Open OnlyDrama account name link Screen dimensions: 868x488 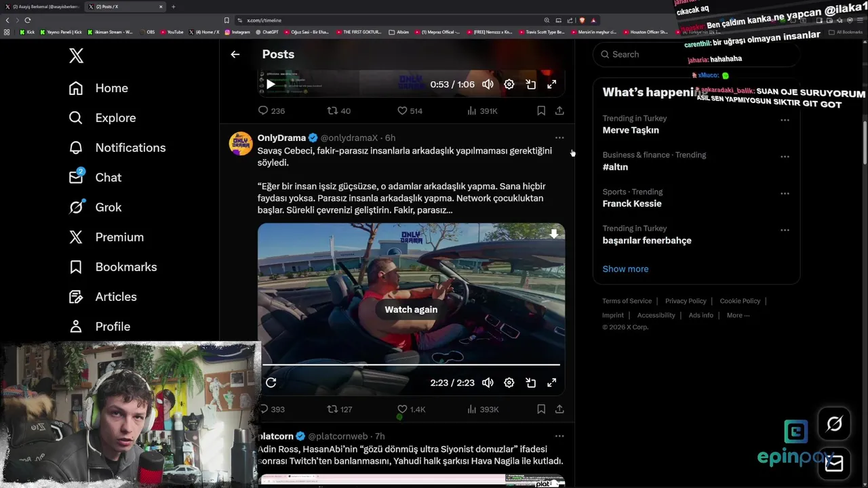[281, 138]
